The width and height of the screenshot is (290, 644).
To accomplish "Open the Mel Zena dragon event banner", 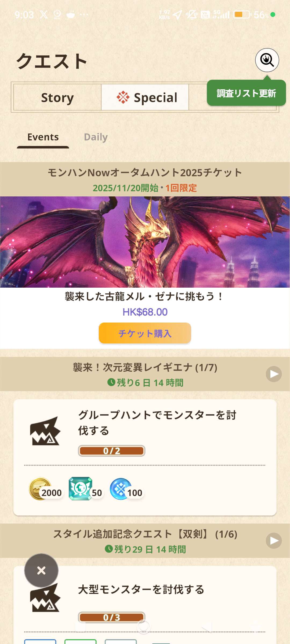I will coord(145,242).
